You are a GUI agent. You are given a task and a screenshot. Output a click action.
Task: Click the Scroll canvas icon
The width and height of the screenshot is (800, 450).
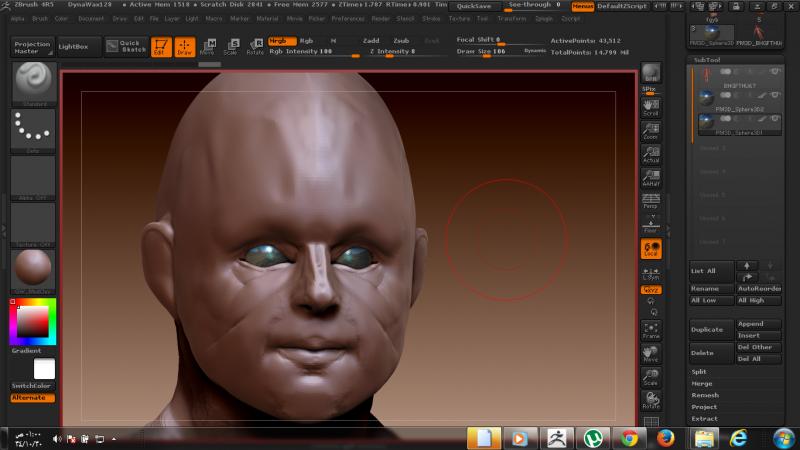point(651,108)
